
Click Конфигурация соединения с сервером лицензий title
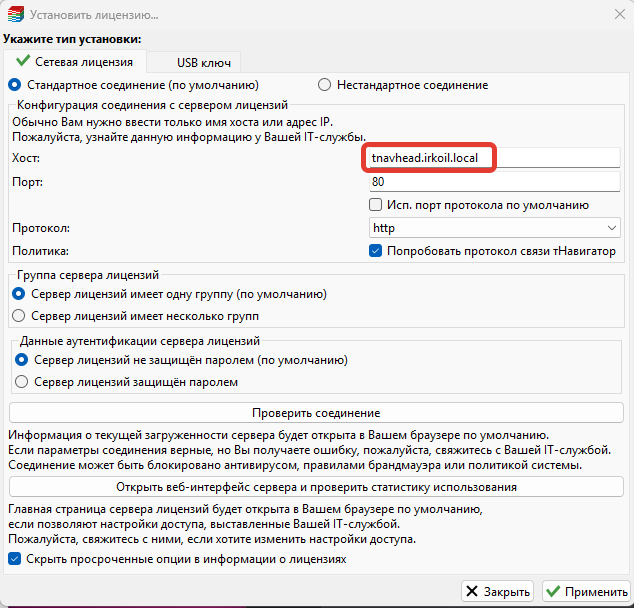tap(152, 105)
